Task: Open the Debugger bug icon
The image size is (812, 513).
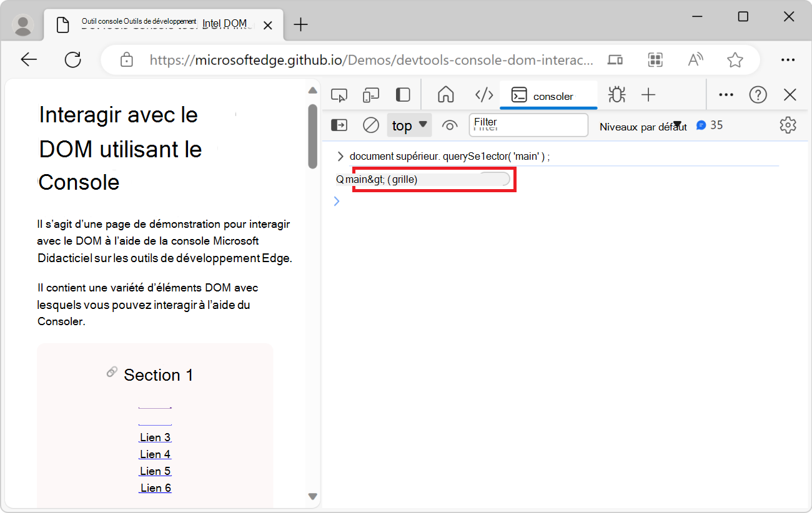Action: click(x=616, y=94)
